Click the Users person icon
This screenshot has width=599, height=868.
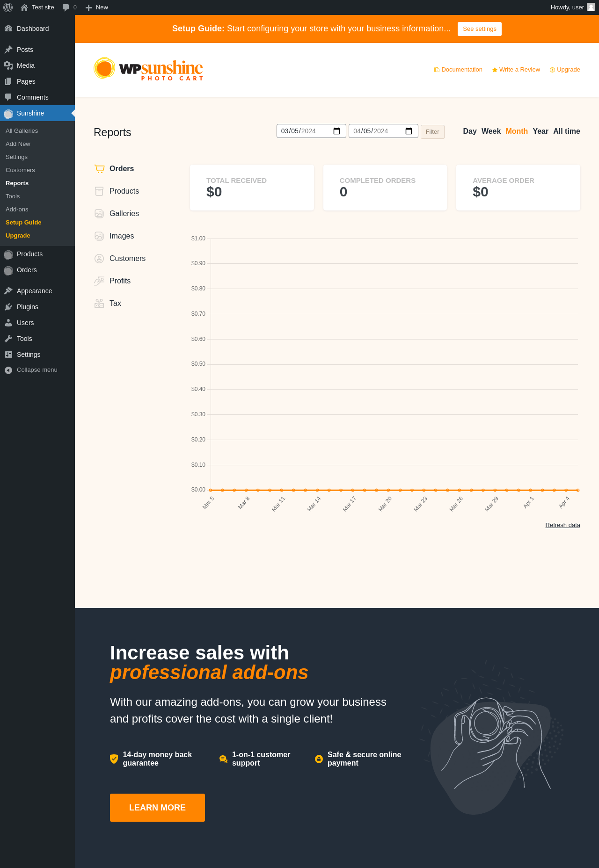point(8,323)
